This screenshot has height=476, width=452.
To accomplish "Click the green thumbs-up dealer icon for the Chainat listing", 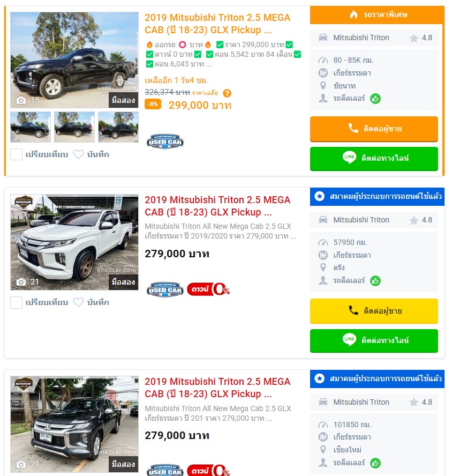I will coord(375,99).
